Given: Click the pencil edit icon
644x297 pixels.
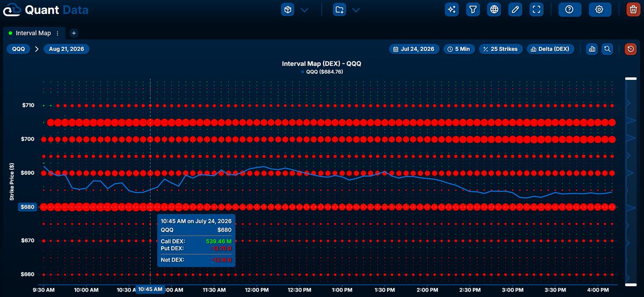Looking at the screenshot, I should coord(515,10).
